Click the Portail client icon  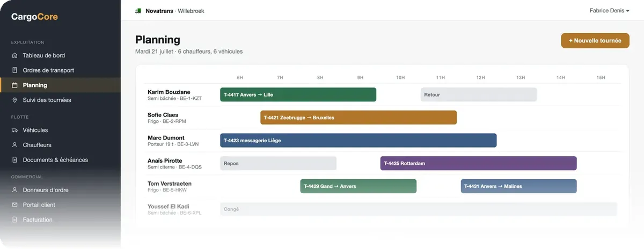coord(14,205)
